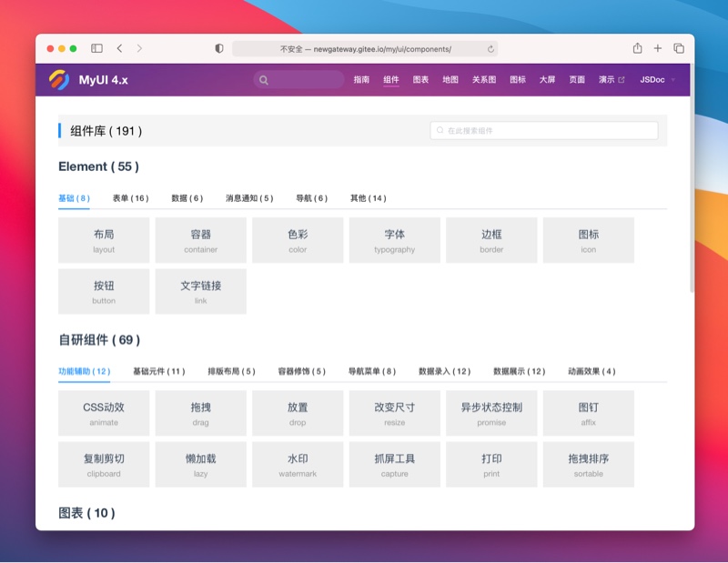This screenshot has height=563, width=728.
Task: Open the 打印 print card
Action: click(x=491, y=464)
